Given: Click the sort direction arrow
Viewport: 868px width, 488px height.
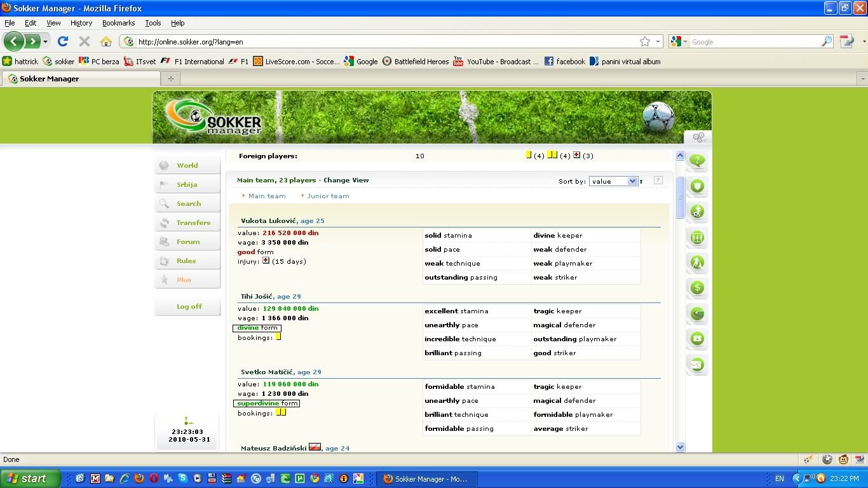Looking at the screenshot, I should click(641, 182).
